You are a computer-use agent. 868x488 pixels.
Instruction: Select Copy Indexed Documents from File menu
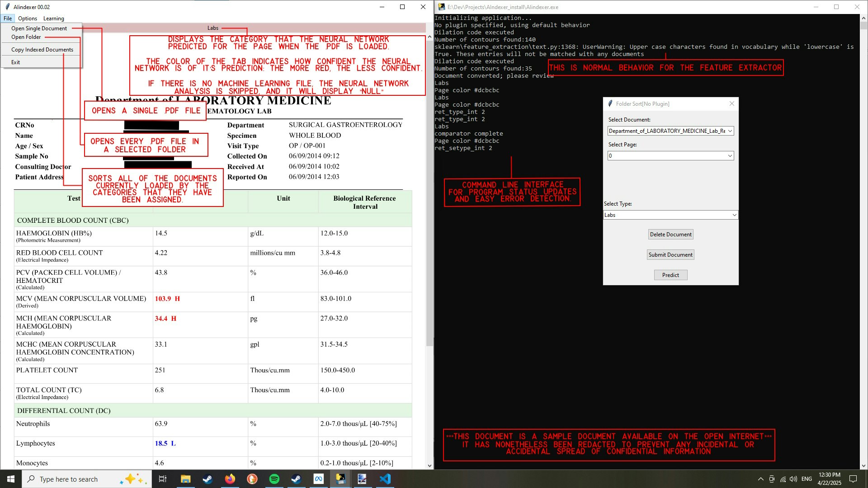[42, 50]
